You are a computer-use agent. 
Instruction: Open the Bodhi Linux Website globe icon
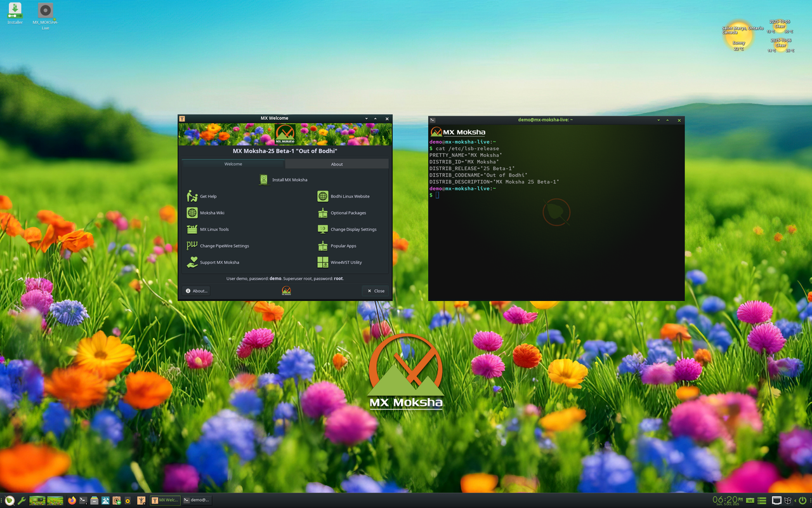[323, 196]
